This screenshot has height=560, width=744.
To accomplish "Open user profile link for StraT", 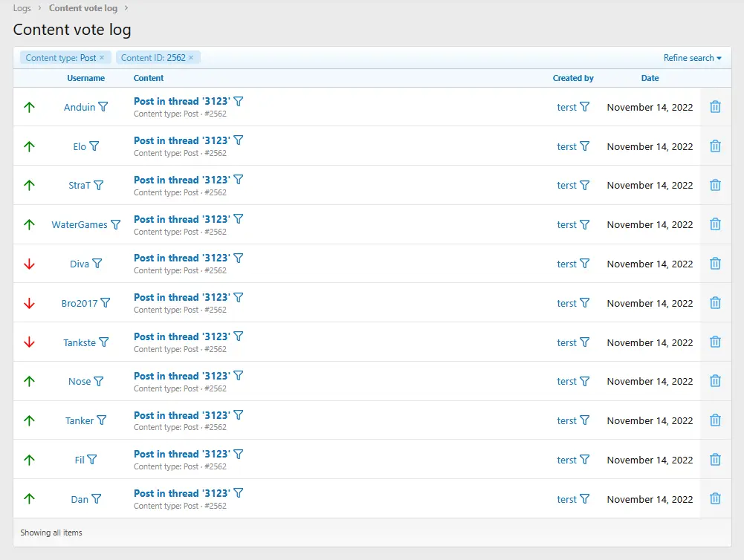I will 79,186.
